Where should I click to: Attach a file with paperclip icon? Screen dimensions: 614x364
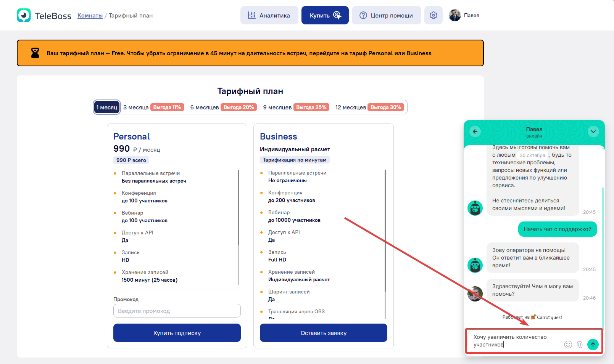(x=580, y=345)
